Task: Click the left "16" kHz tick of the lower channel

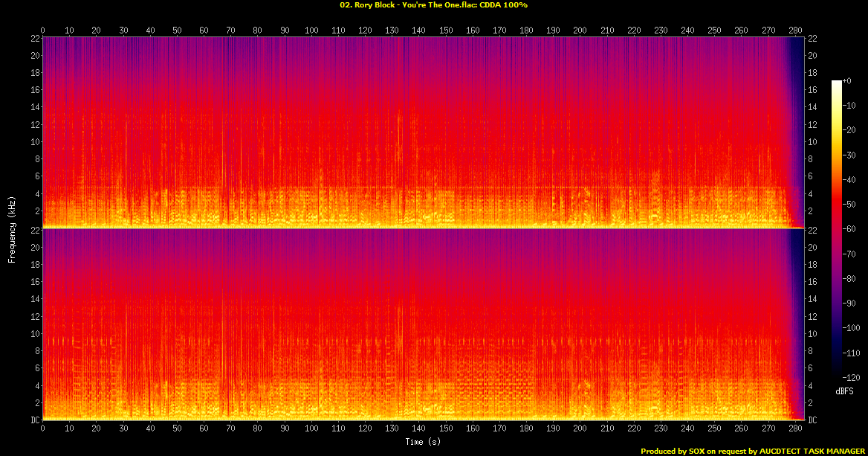Action: tap(36, 281)
